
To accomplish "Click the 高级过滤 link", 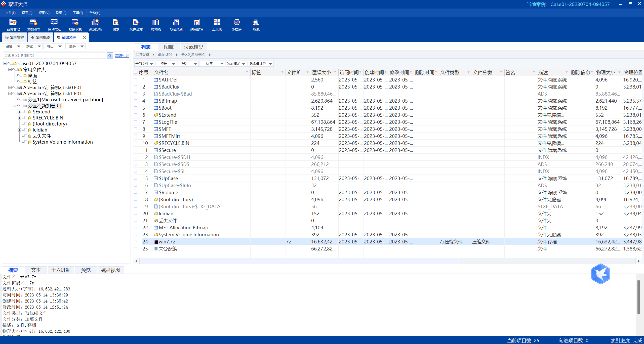I will coord(122,56).
